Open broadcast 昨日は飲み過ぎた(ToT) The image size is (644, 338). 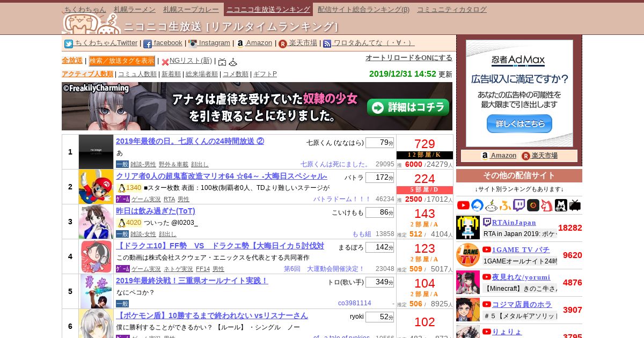156,211
